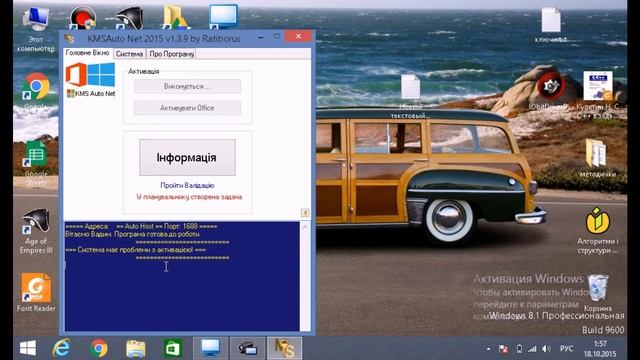Open the volume speaker tray icon
640x360 pixels.
tap(546, 349)
